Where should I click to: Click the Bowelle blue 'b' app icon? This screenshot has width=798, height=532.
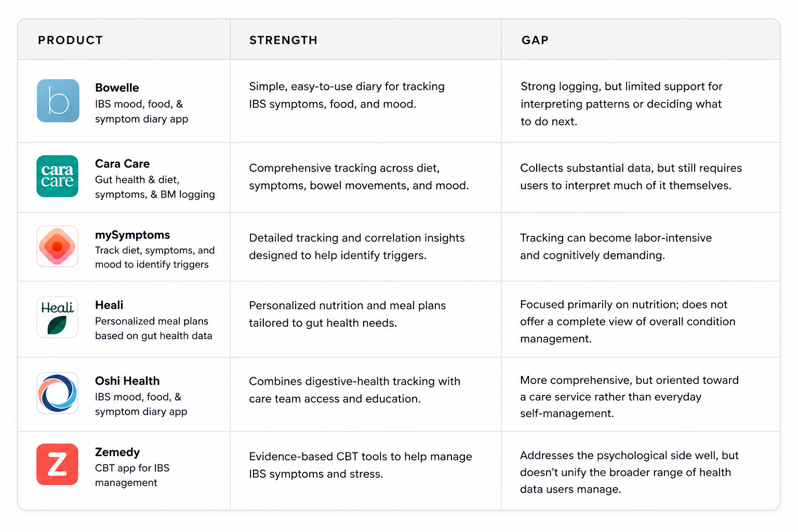58,101
